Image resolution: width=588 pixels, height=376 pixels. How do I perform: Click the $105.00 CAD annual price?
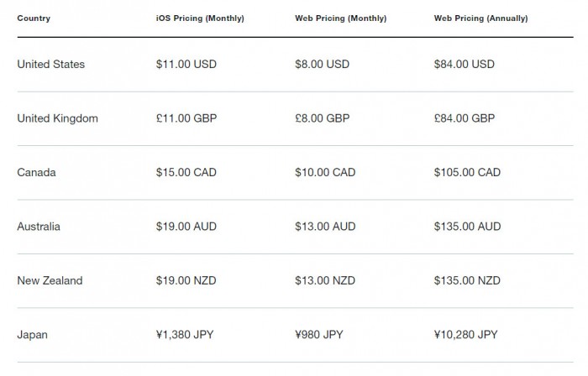coord(467,172)
